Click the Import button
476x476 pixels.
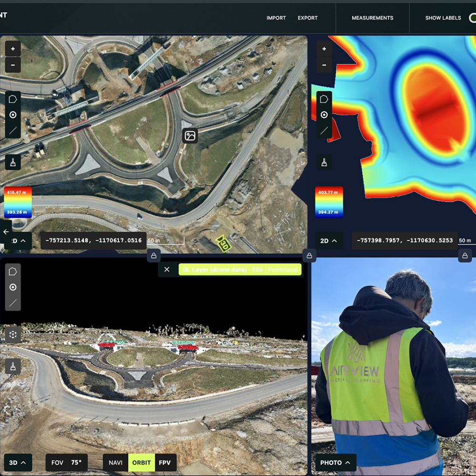276,18
